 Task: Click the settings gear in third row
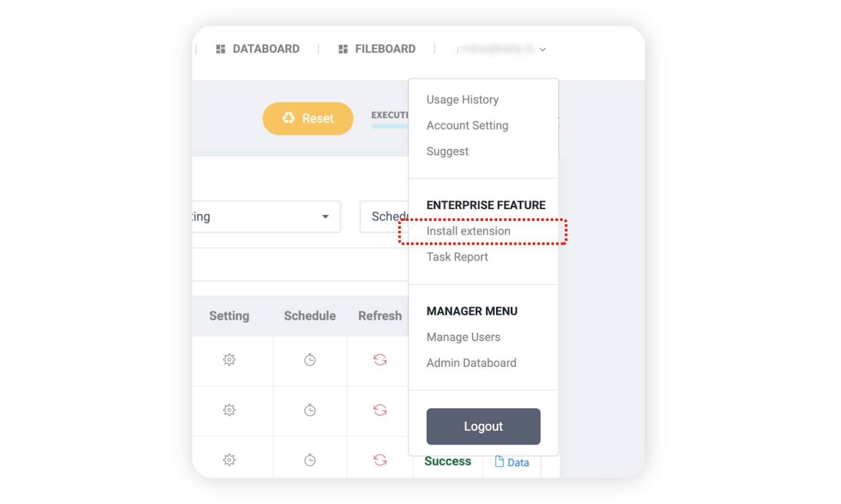[x=229, y=460]
